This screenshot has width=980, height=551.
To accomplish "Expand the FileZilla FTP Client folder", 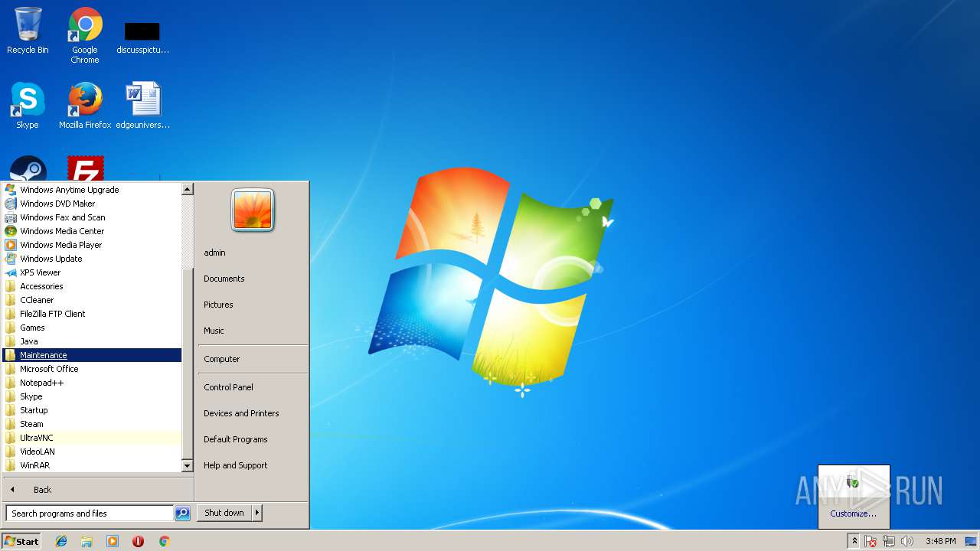I will [92, 314].
